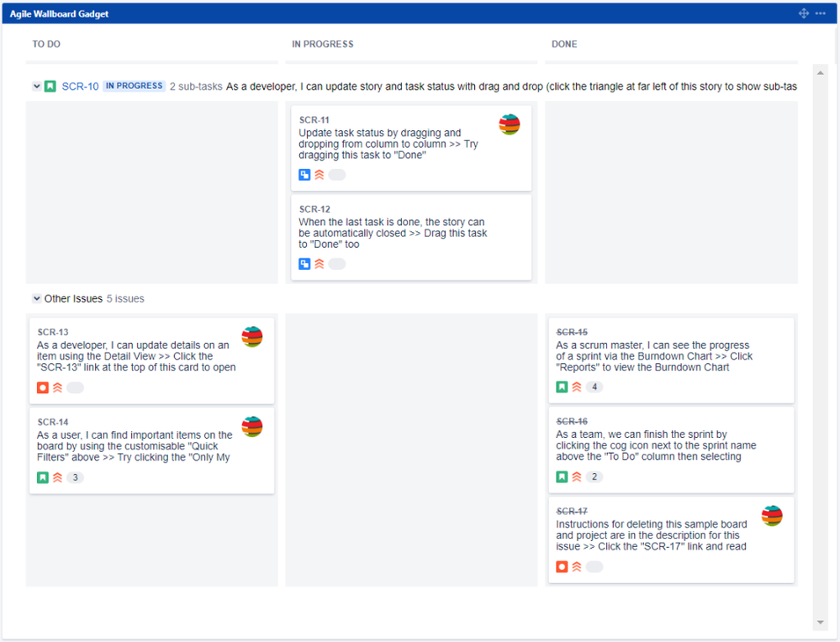840x642 pixels.
Task: Click the sub-task type icon on SCR-12
Action: (x=304, y=263)
